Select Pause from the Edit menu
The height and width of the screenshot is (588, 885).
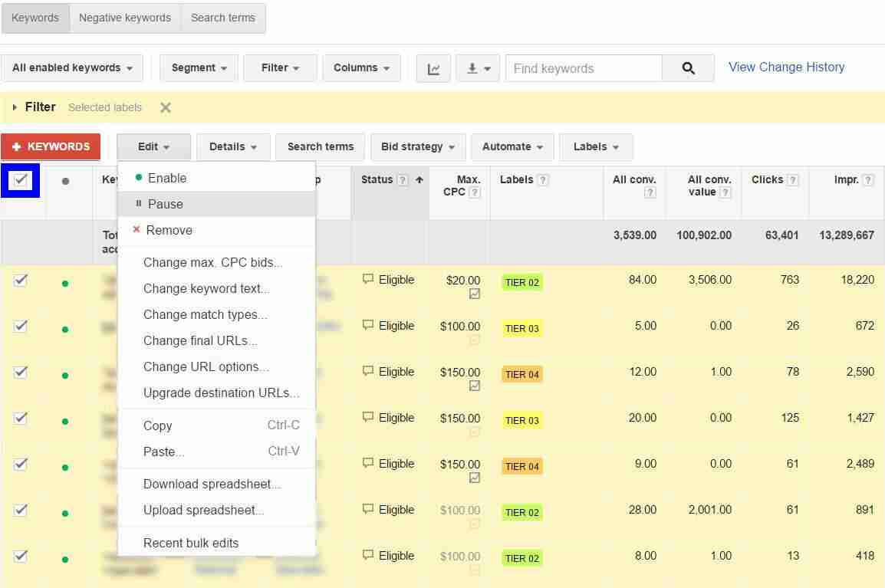(x=165, y=204)
